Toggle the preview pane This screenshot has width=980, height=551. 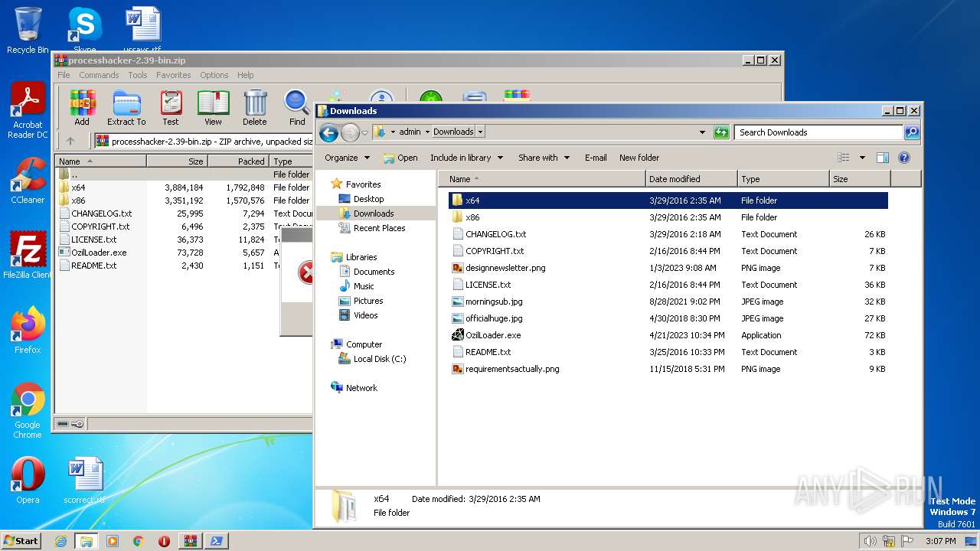tap(883, 158)
